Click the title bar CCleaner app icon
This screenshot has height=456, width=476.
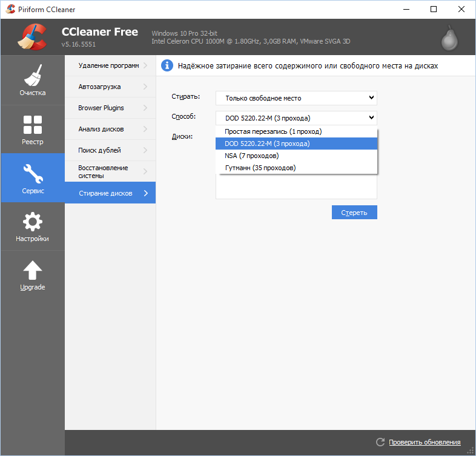10,9
